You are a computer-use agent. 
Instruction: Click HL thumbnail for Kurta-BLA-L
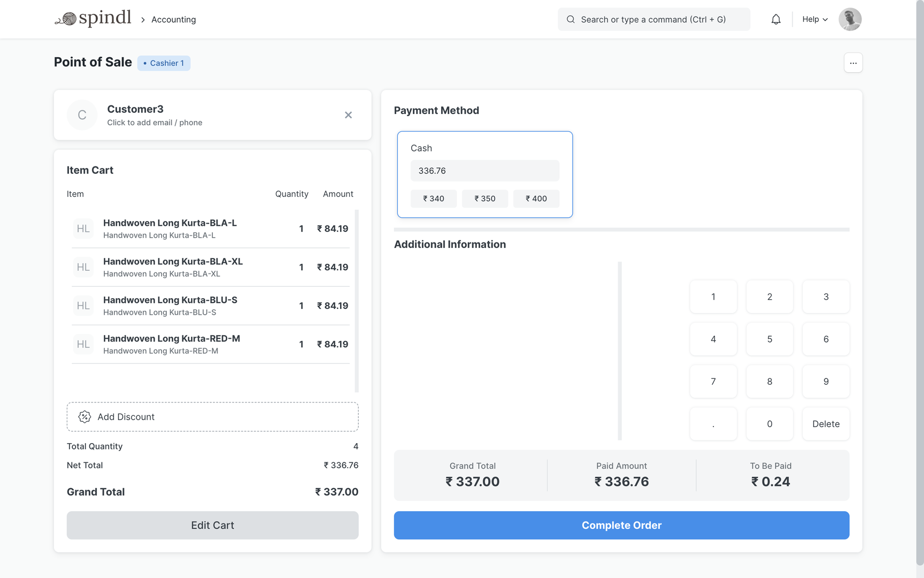tap(83, 229)
